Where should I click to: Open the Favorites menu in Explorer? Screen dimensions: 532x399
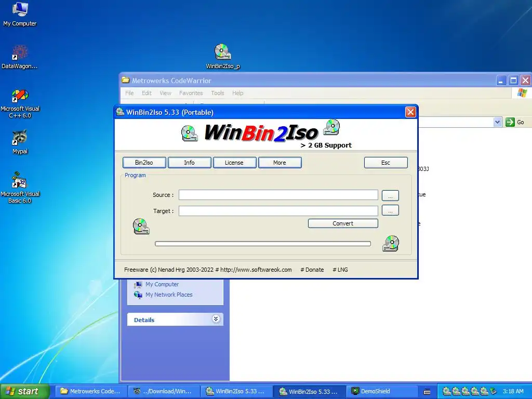point(191,93)
